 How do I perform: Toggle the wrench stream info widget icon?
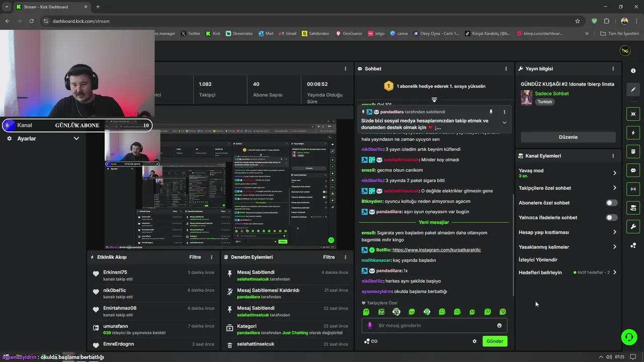(633, 227)
